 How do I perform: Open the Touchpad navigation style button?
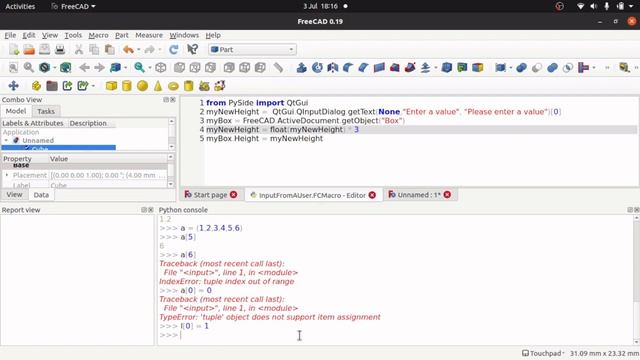pyautogui.click(x=543, y=353)
